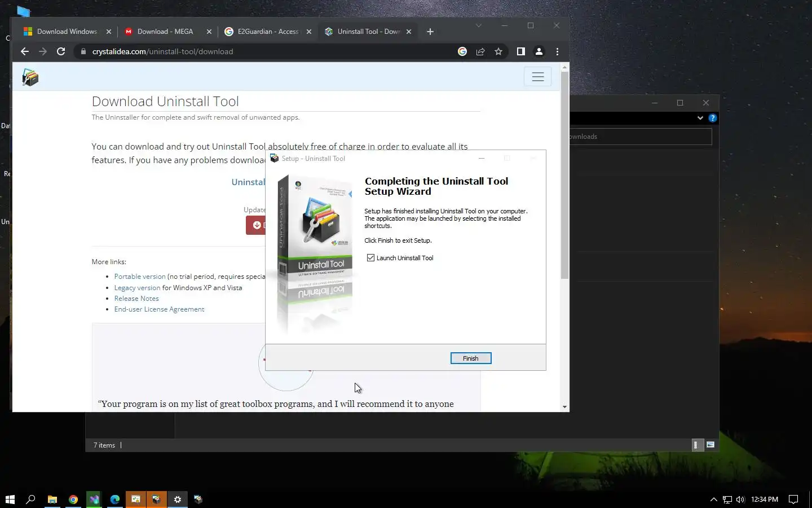Click the Chrome forward arrow

43,51
